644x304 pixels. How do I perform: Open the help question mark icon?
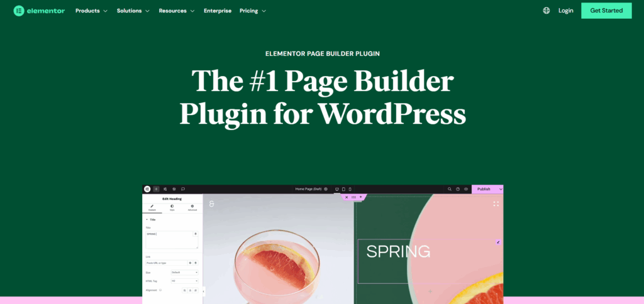coord(458,189)
